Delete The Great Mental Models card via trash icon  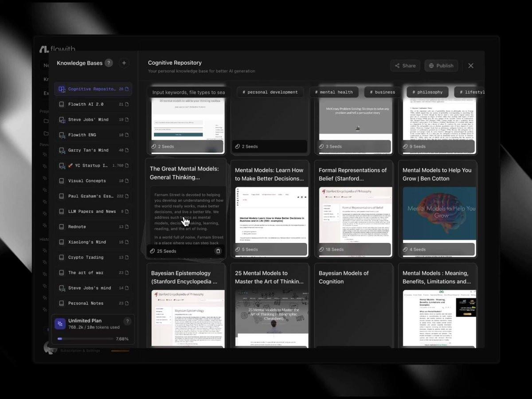click(x=218, y=251)
